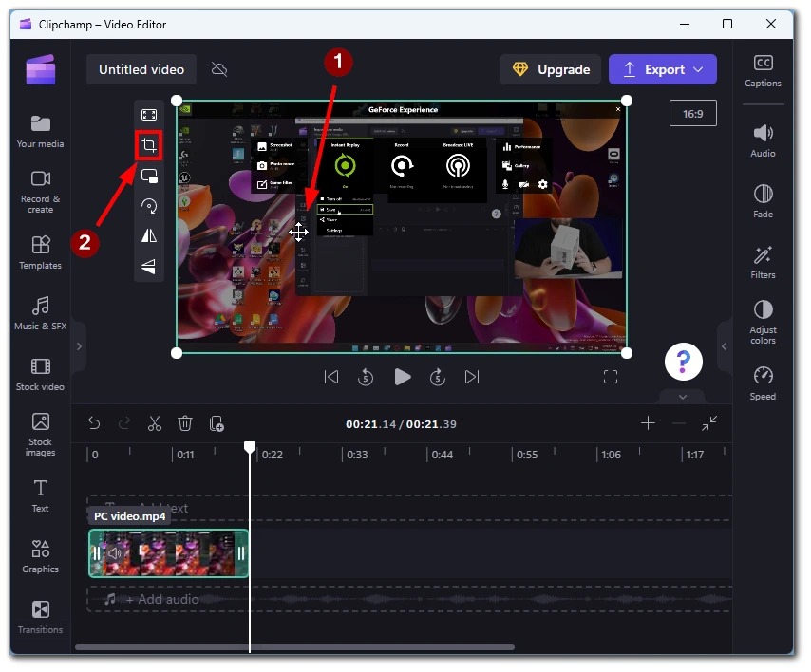Fit timeline to screen
The width and height of the screenshot is (811, 672).
click(709, 423)
